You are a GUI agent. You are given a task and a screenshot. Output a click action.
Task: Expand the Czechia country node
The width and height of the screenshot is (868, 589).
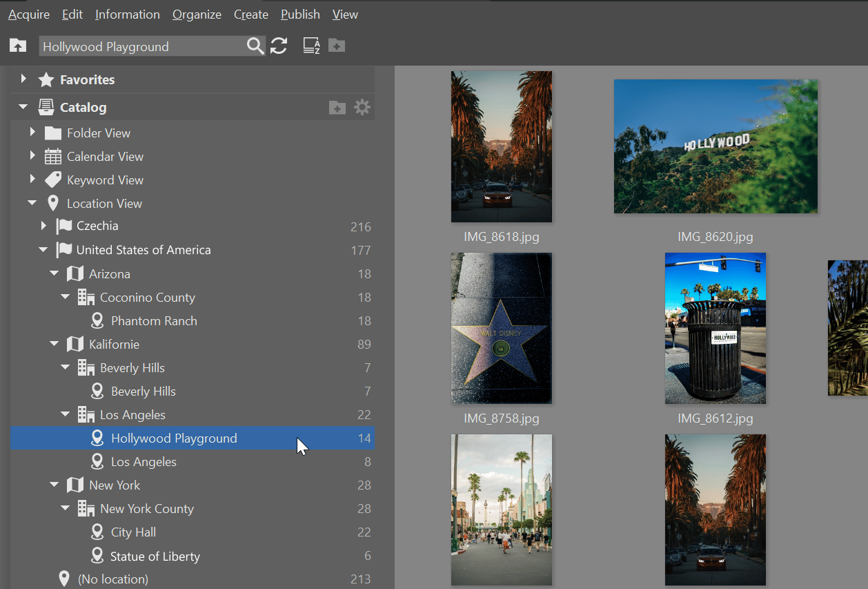click(x=43, y=225)
